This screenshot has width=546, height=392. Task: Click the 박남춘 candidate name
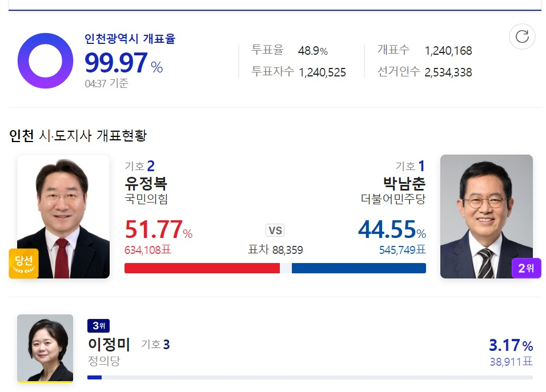pos(404,183)
